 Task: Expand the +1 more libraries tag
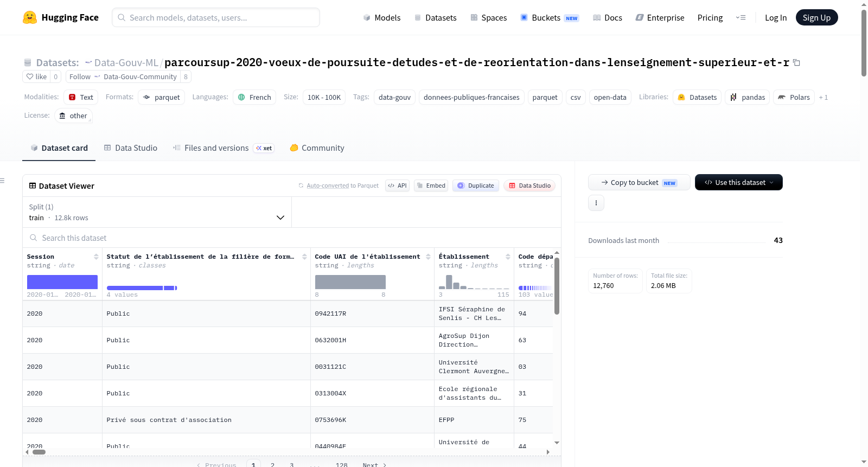(x=823, y=97)
